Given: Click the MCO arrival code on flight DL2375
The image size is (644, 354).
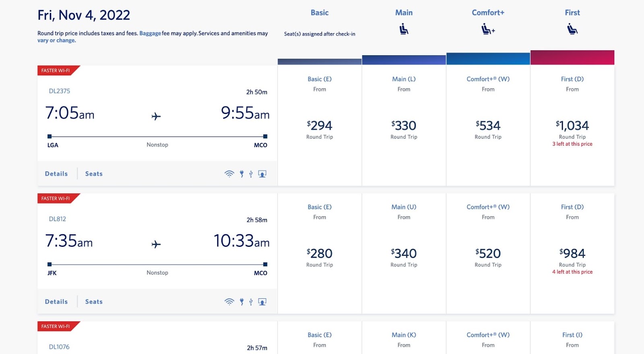Looking at the screenshot, I should tap(260, 145).
